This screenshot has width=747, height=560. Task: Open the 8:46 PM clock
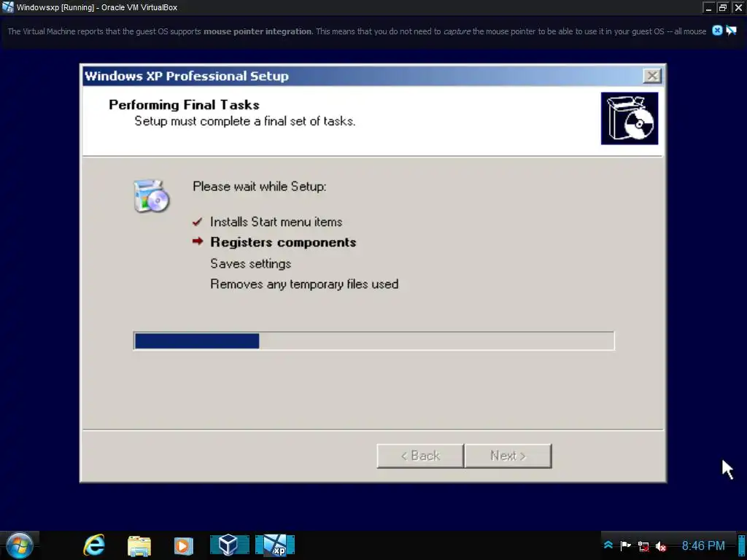pyautogui.click(x=703, y=545)
